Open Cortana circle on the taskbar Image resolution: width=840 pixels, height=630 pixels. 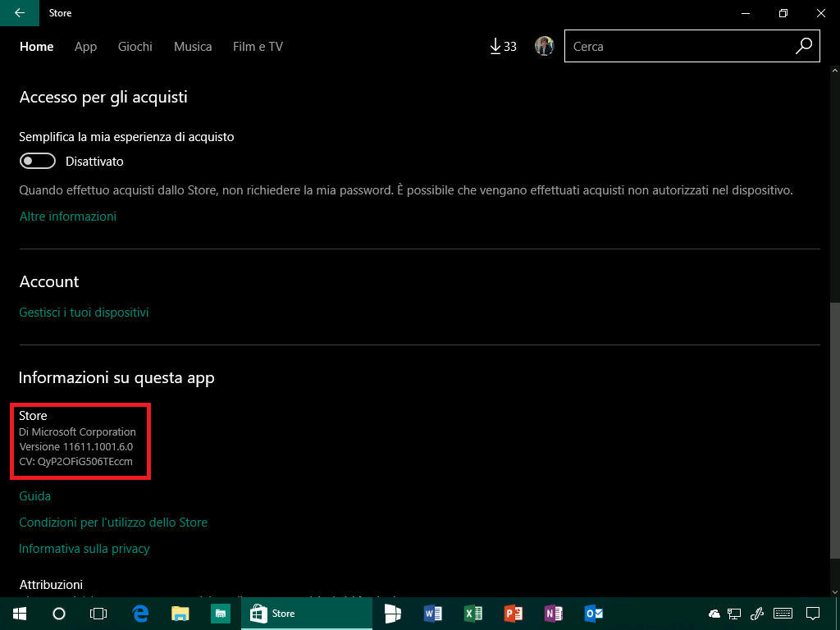click(59, 614)
